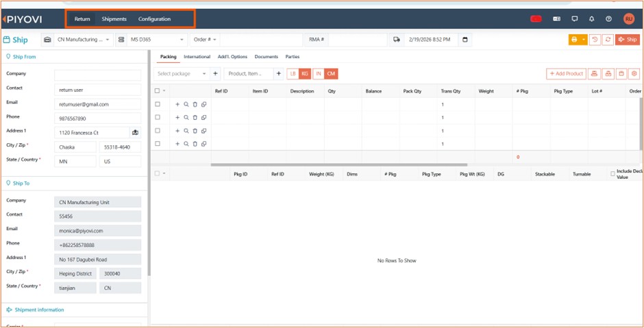Toggle the Include Declared Value checkbox
Screen dimensions: 644x328
(x=612, y=174)
